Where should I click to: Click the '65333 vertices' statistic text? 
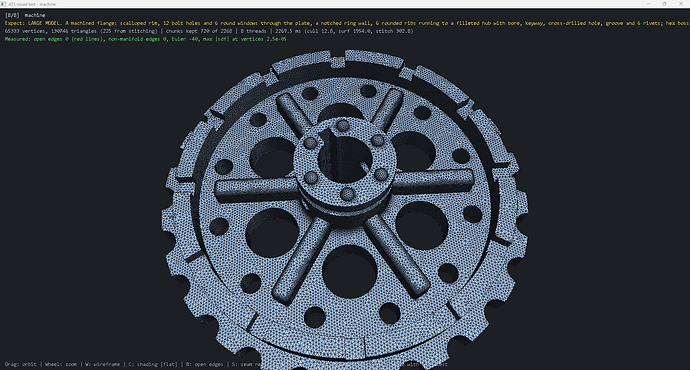coord(25,31)
